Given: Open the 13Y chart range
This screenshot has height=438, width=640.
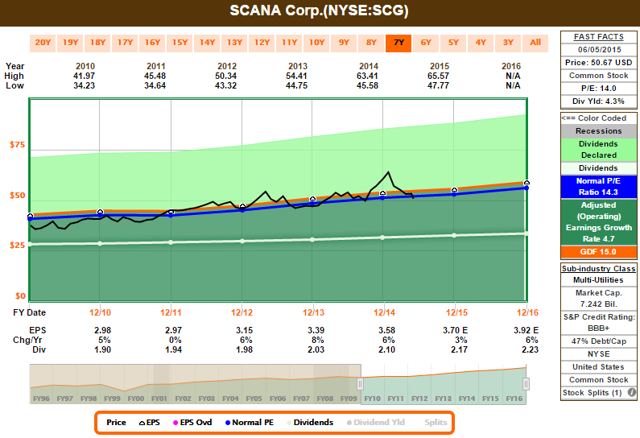Looking at the screenshot, I should click(234, 43).
